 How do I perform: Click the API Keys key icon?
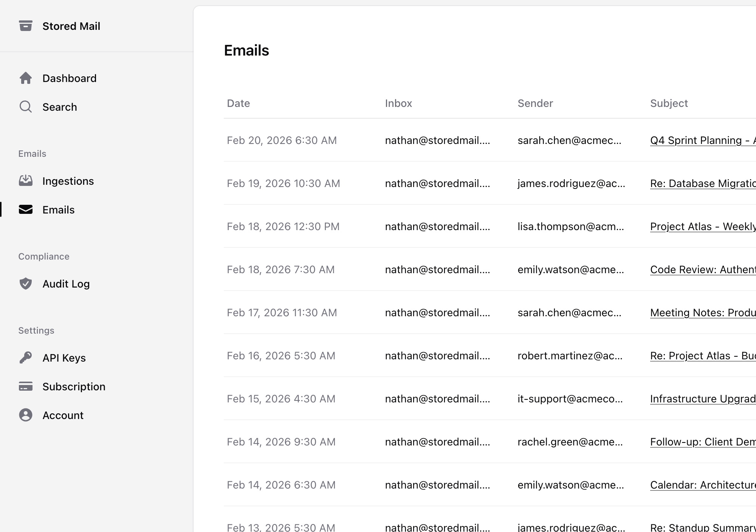25,358
